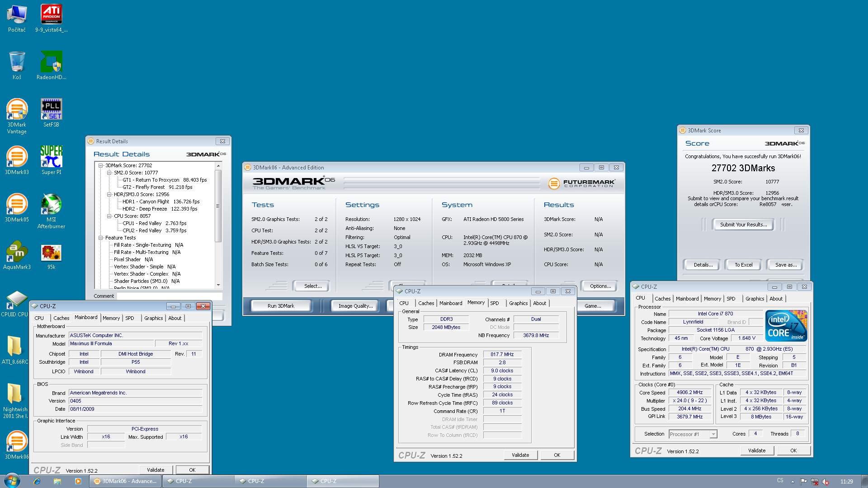The height and width of the screenshot is (488, 868).
Task: Launch MSI Afterburner from the desktop
Action: tap(52, 211)
